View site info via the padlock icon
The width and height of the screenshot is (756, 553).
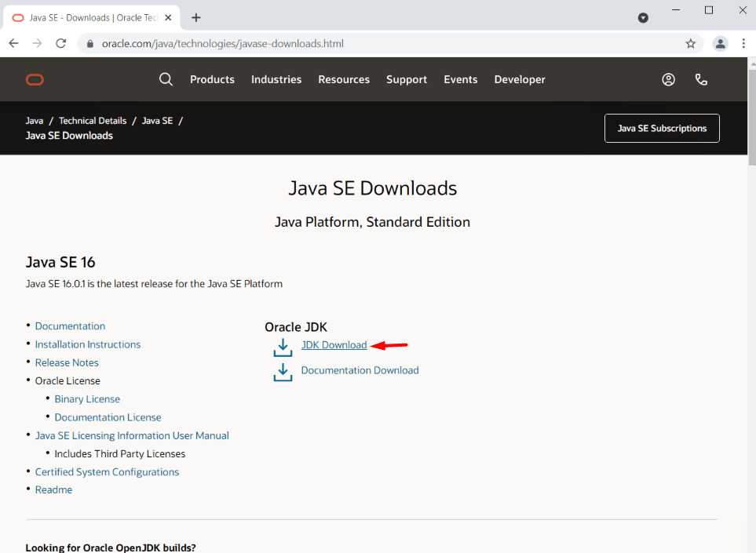click(89, 44)
